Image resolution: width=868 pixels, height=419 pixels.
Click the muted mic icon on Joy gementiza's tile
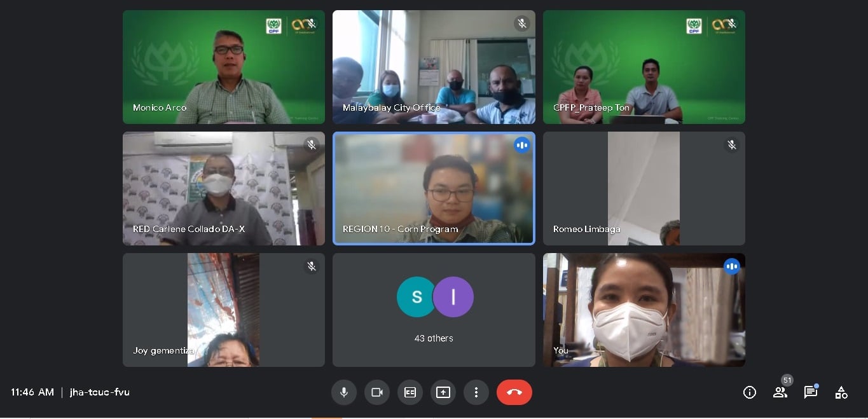312,266
